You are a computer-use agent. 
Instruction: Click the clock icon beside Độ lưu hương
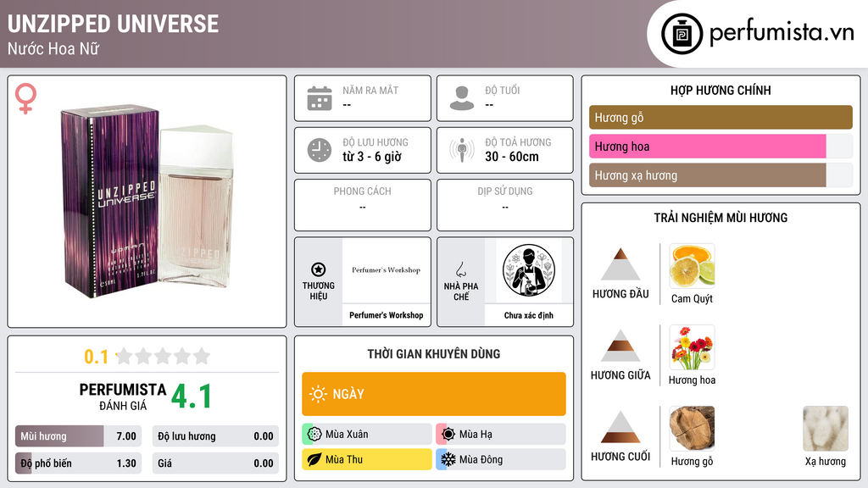pos(320,150)
